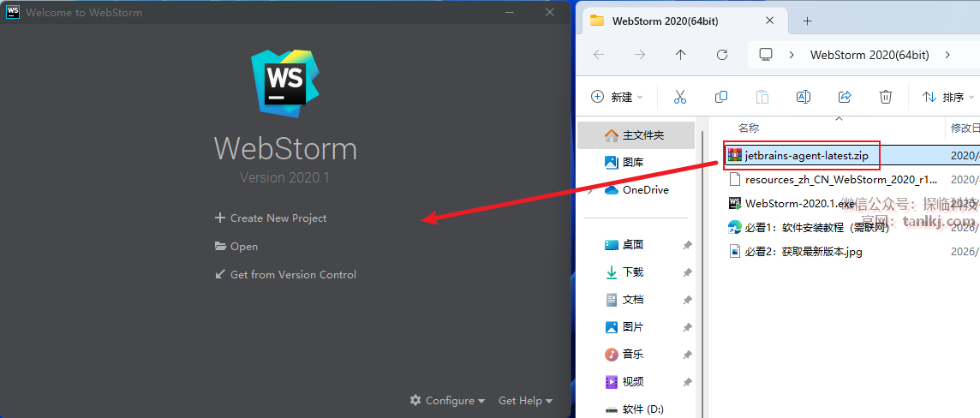Sort by the 名称 column header

(749, 128)
